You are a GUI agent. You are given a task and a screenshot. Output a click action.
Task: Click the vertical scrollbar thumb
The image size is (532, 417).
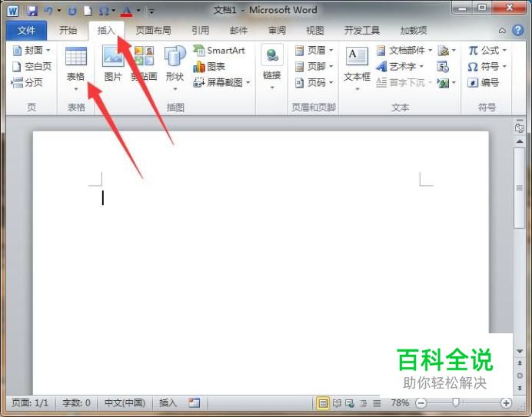click(x=519, y=188)
